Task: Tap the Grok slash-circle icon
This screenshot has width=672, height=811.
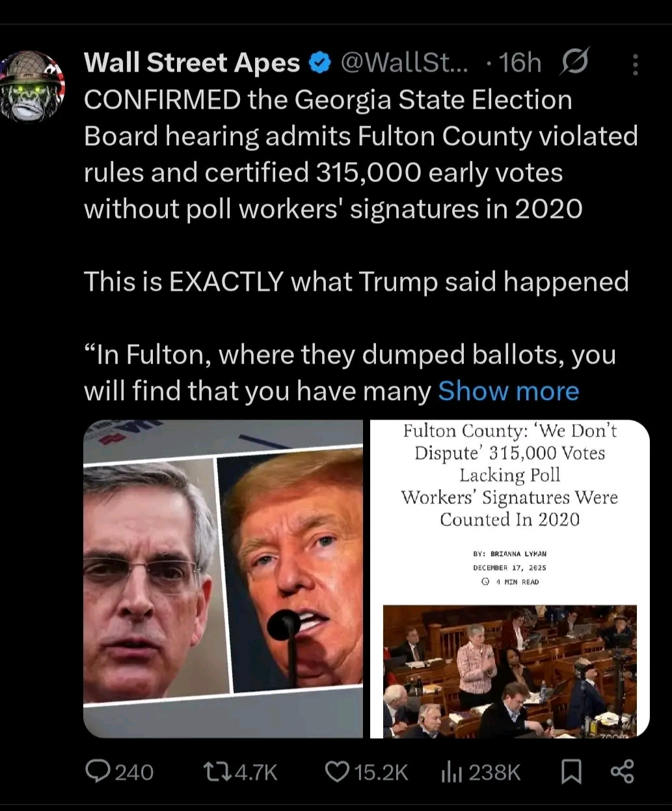Action: point(573,62)
